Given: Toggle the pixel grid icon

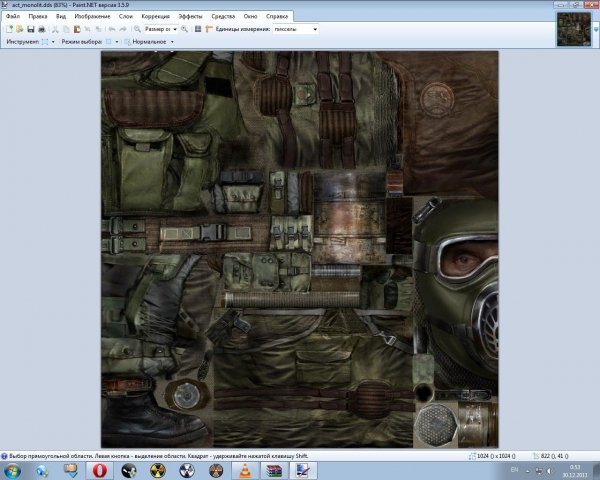Looking at the screenshot, I should click(198, 29).
